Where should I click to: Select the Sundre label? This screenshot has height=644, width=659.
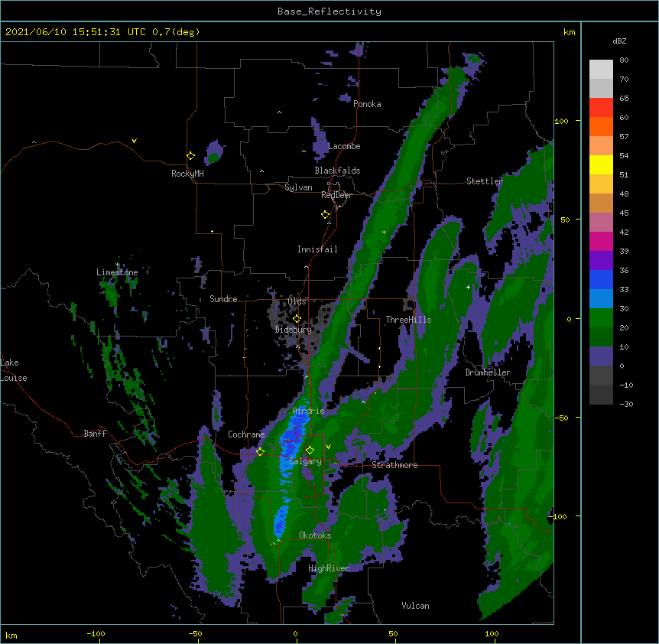click(x=223, y=299)
